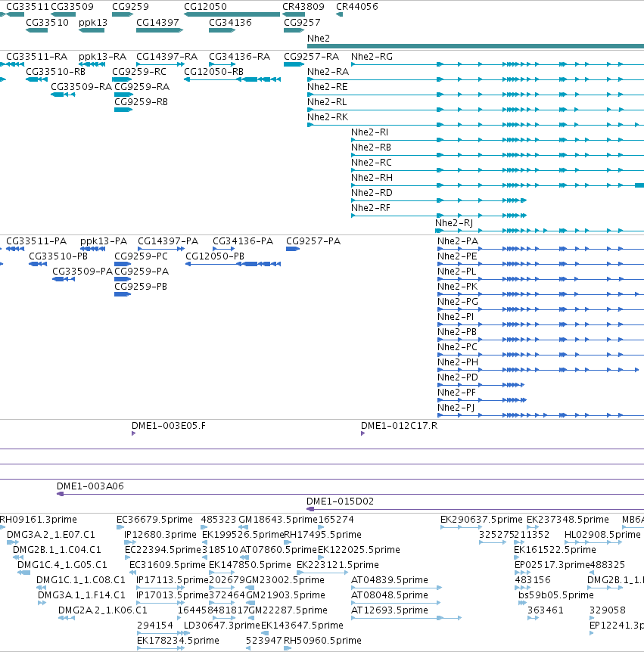Click transcript Nhe2-RH

[372, 178]
